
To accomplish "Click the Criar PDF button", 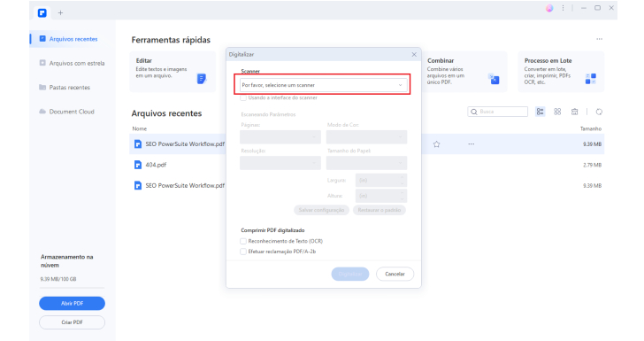I will [72, 322].
